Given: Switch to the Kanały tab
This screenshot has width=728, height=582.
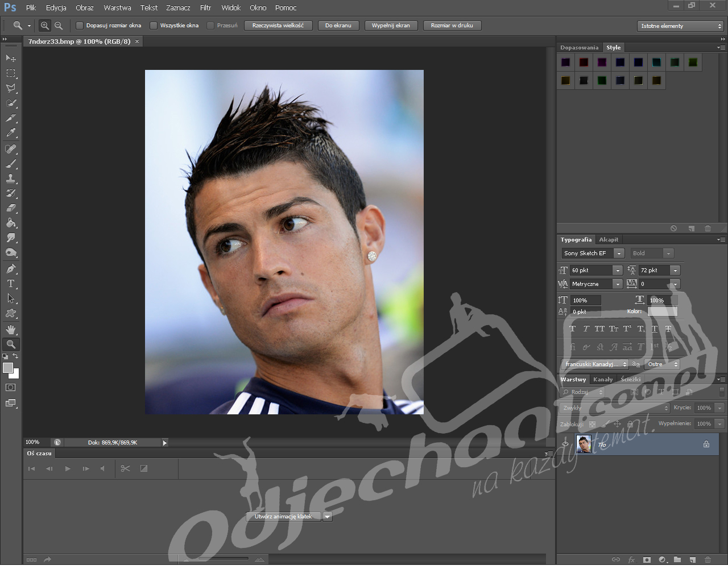Looking at the screenshot, I should [x=603, y=380].
